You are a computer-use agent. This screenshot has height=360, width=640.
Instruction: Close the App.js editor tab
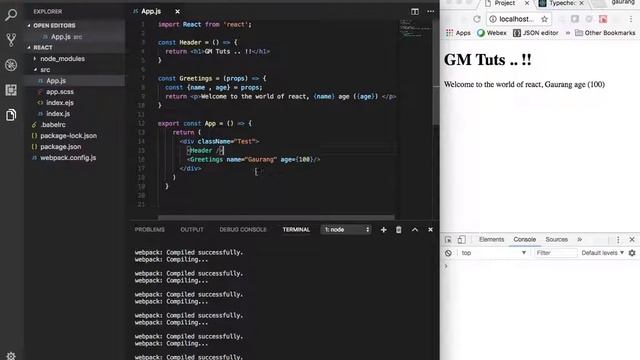177,11
